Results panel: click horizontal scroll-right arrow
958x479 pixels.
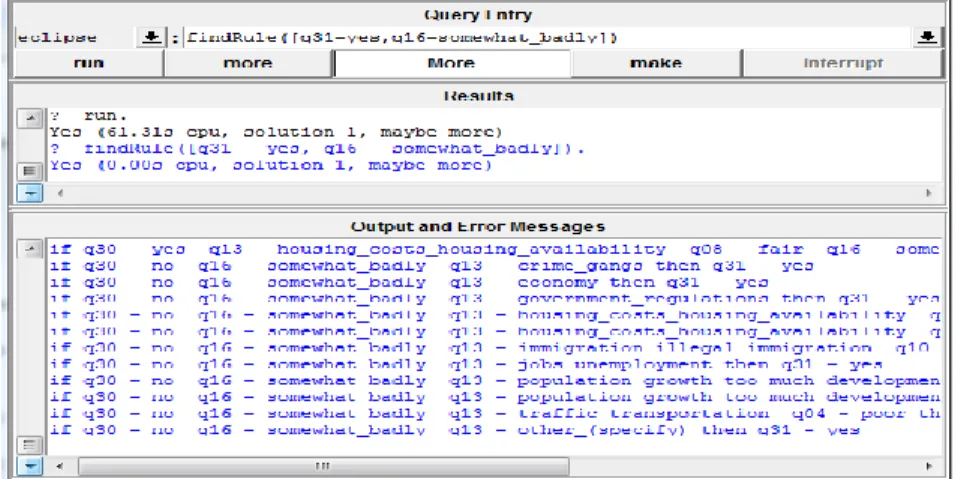[x=929, y=192]
